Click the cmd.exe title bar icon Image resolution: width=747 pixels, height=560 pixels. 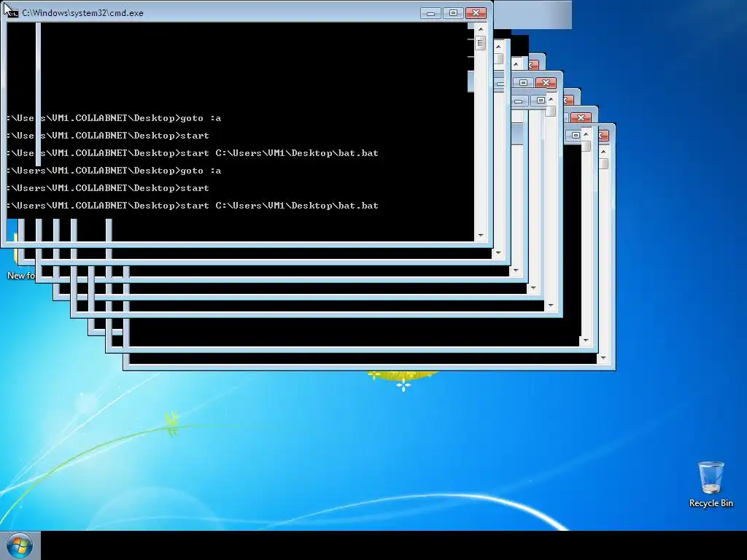(x=12, y=12)
